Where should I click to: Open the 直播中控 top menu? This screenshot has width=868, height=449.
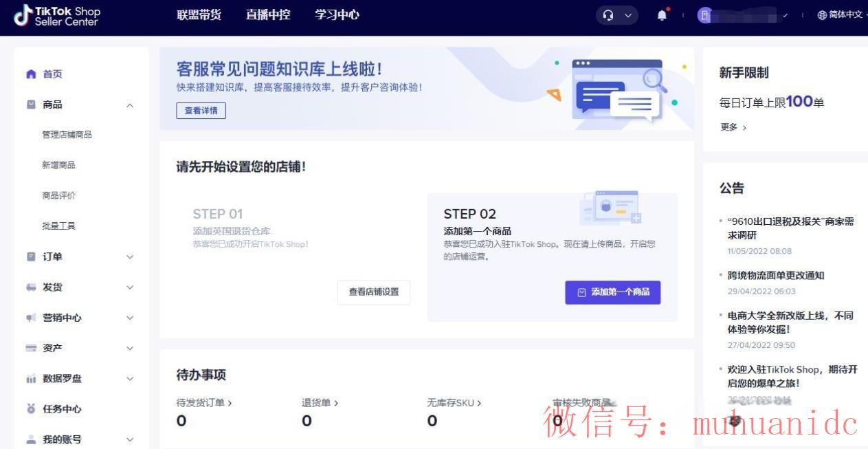tap(268, 15)
